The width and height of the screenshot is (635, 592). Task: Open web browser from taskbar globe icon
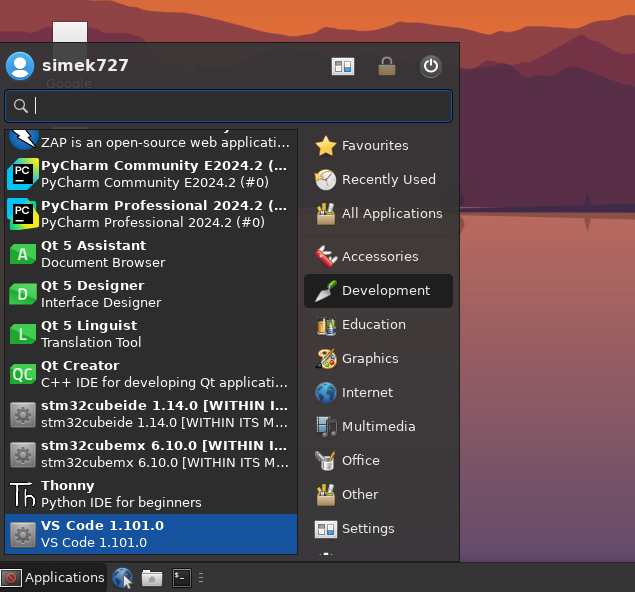tap(122, 578)
